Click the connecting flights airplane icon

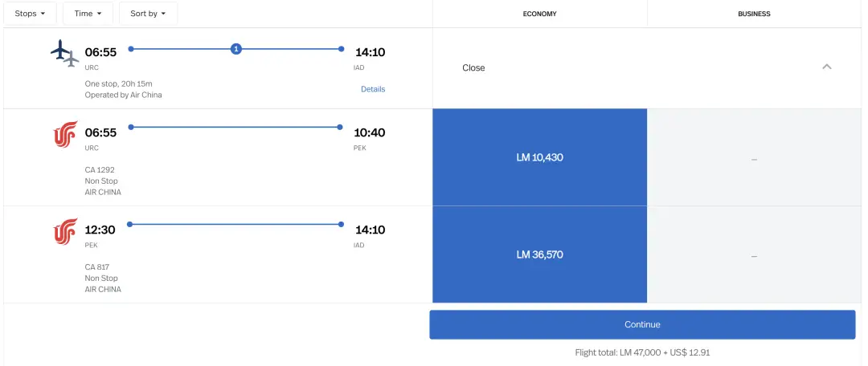[65, 54]
